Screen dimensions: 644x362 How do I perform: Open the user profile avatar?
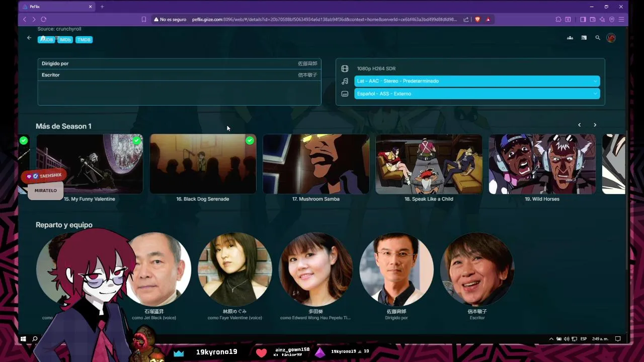[x=611, y=38]
